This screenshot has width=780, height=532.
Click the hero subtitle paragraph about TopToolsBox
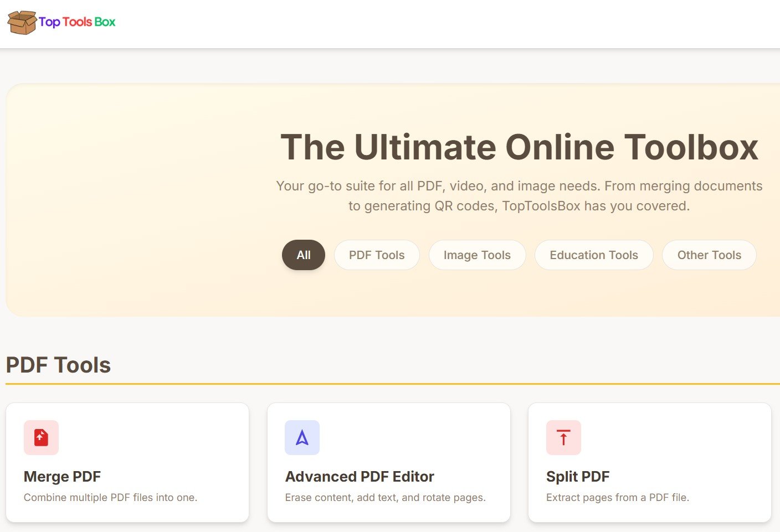[519, 196]
